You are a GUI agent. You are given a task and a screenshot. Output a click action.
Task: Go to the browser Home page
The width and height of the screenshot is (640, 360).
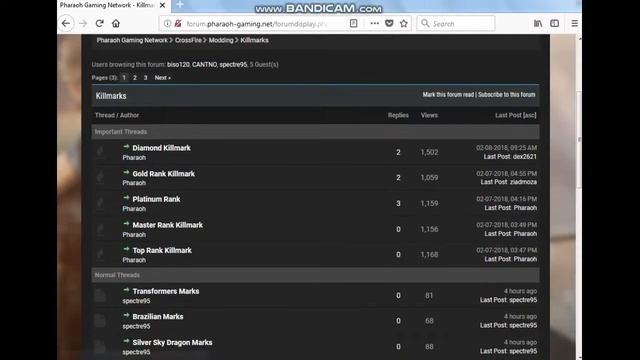coord(116,24)
